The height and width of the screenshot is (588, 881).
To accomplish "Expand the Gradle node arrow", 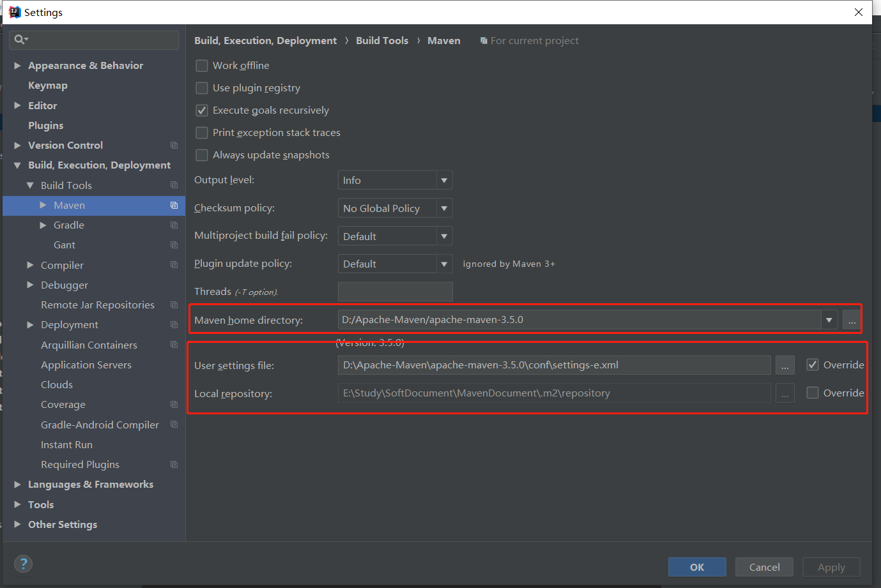I will (x=43, y=225).
